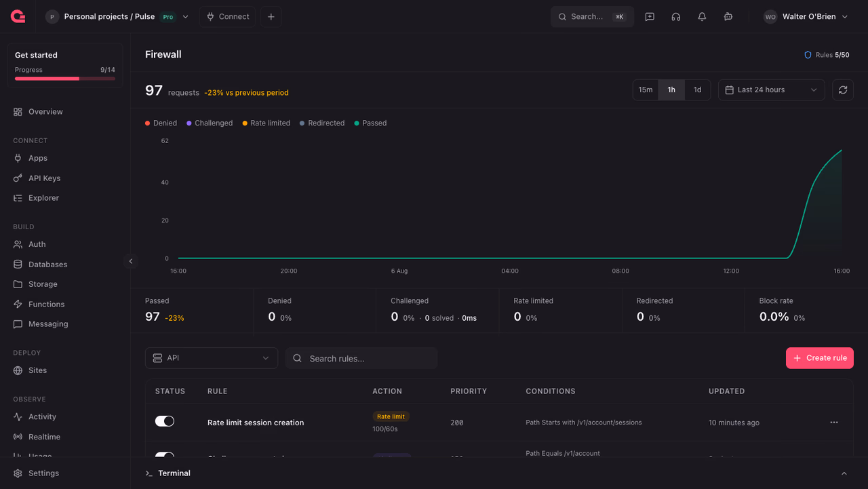Viewport: 868px width, 489px height.
Task: Toggle the Denied legend series
Action: (x=161, y=123)
